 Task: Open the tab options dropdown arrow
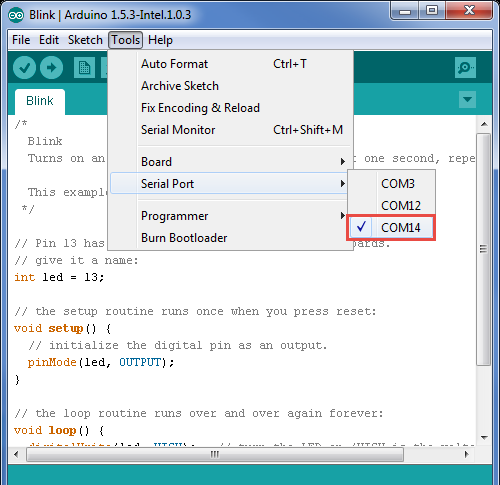(x=467, y=99)
